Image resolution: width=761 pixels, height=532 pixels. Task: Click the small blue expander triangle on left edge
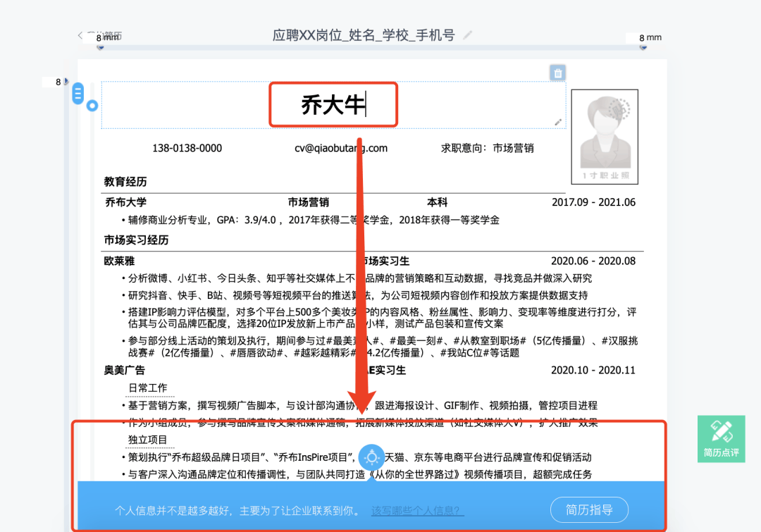click(x=66, y=80)
